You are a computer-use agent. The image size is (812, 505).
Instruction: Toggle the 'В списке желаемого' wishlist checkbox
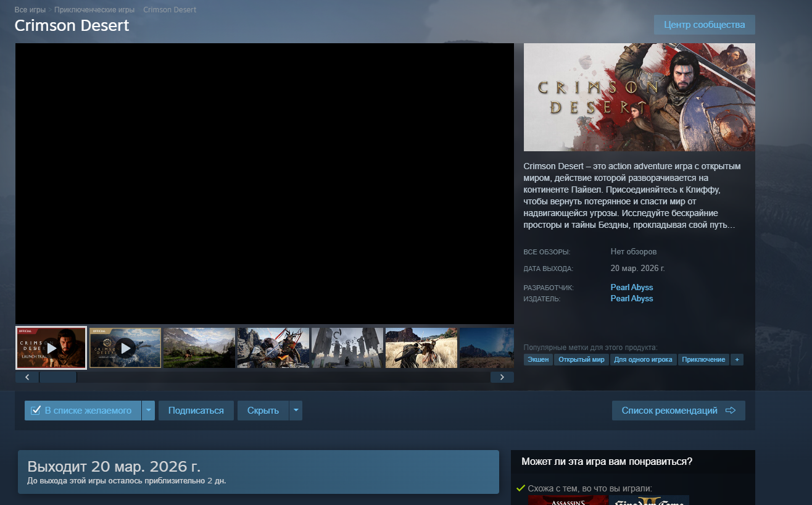pyautogui.click(x=36, y=411)
